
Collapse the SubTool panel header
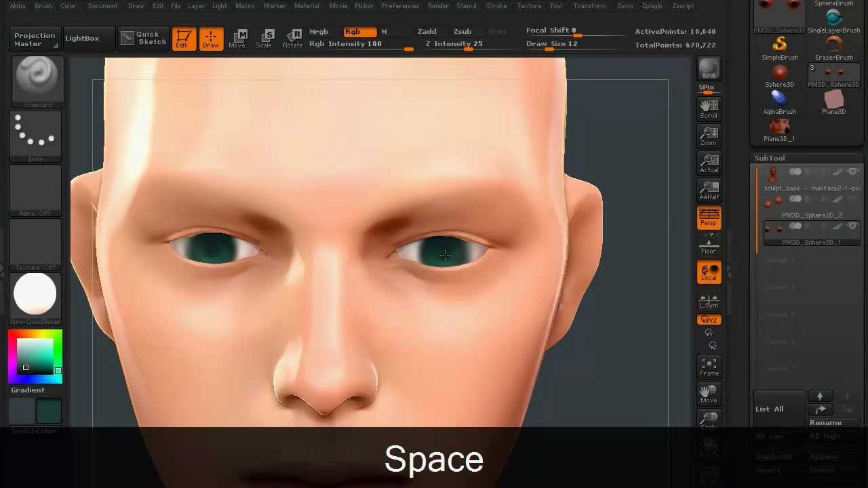tap(770, 158)
